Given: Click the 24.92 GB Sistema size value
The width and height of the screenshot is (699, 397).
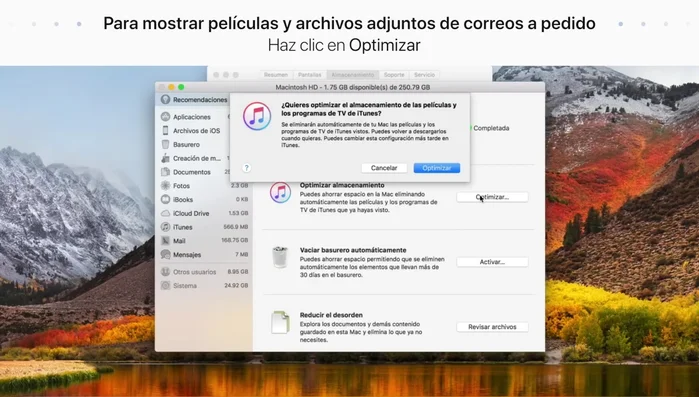Looking at the screenshot, I should [x=236, y=285].
